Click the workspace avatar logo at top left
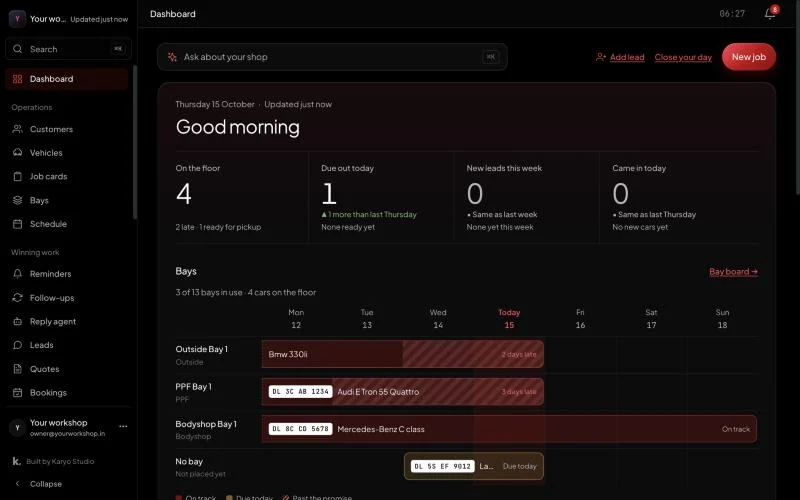Screen dimensions: 800x500 click(x=17, y=19)
